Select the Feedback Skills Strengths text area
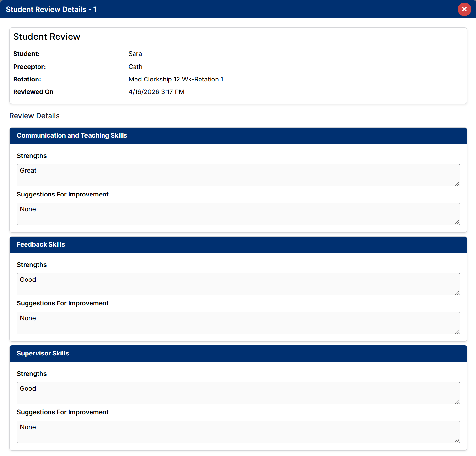The height and width of the screenshot is (456, 476). pos(238,284)
